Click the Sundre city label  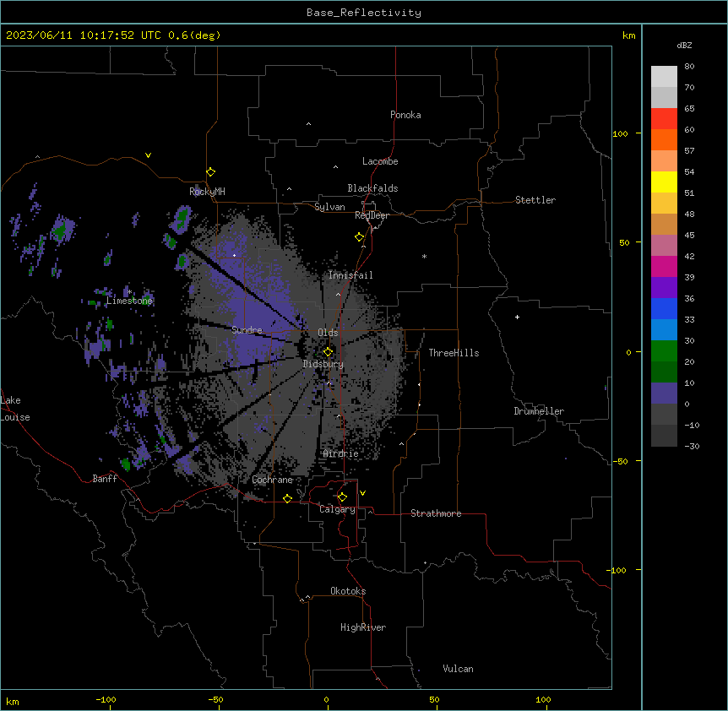[x=247, y=330]
